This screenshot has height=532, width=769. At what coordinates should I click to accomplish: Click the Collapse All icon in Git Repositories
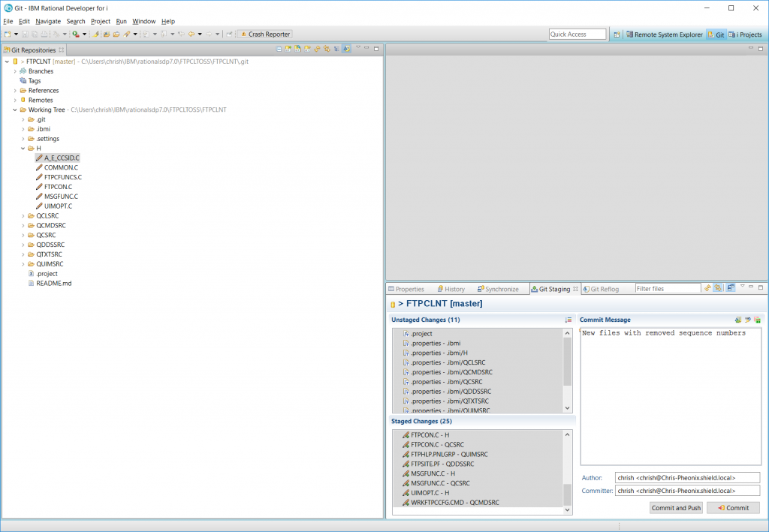pyautogui.click(x=279, y=48)
